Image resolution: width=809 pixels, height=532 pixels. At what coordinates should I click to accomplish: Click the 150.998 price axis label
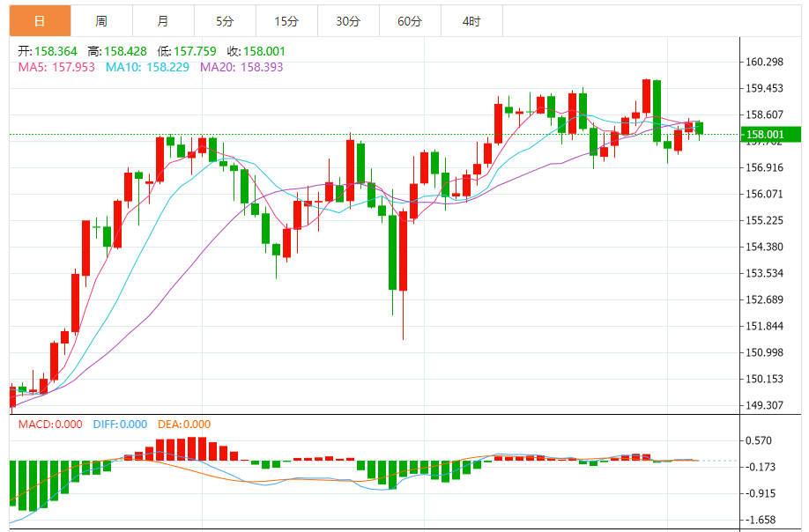[x=765, y=352]
